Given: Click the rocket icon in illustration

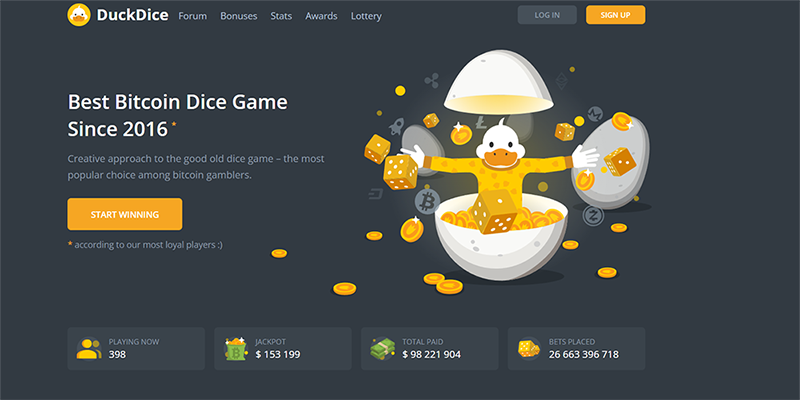Looking at the screenshot, I should (396, 127).
